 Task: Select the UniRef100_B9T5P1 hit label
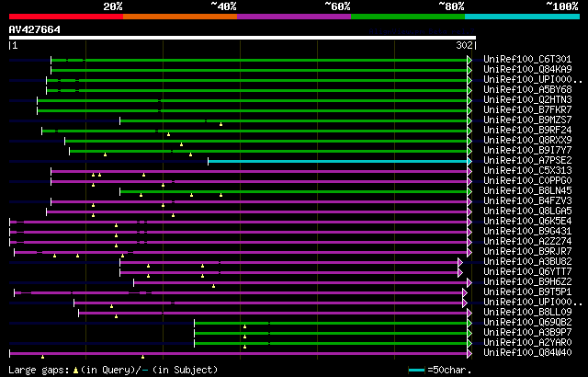pos(527,292)
